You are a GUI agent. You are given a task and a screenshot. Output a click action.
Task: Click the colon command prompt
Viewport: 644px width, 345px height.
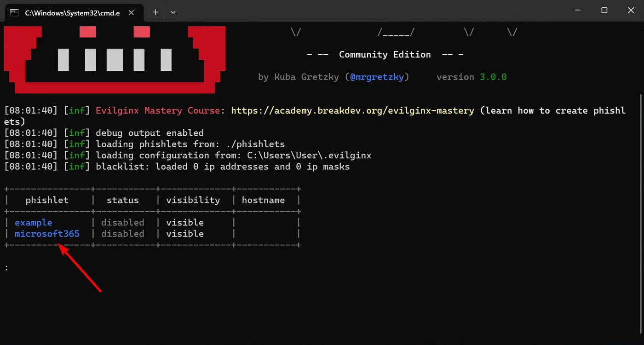(x=6, y=268)
